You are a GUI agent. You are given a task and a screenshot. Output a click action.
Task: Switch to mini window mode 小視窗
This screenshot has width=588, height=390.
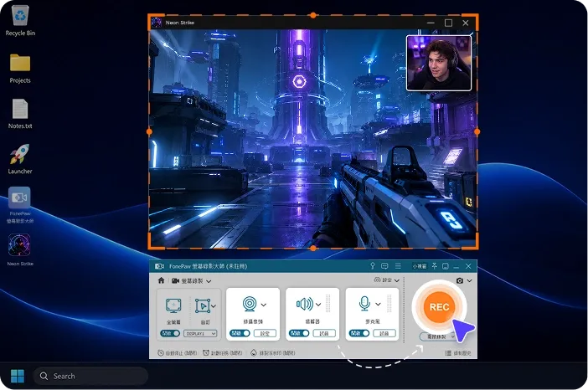click(420, 266)
